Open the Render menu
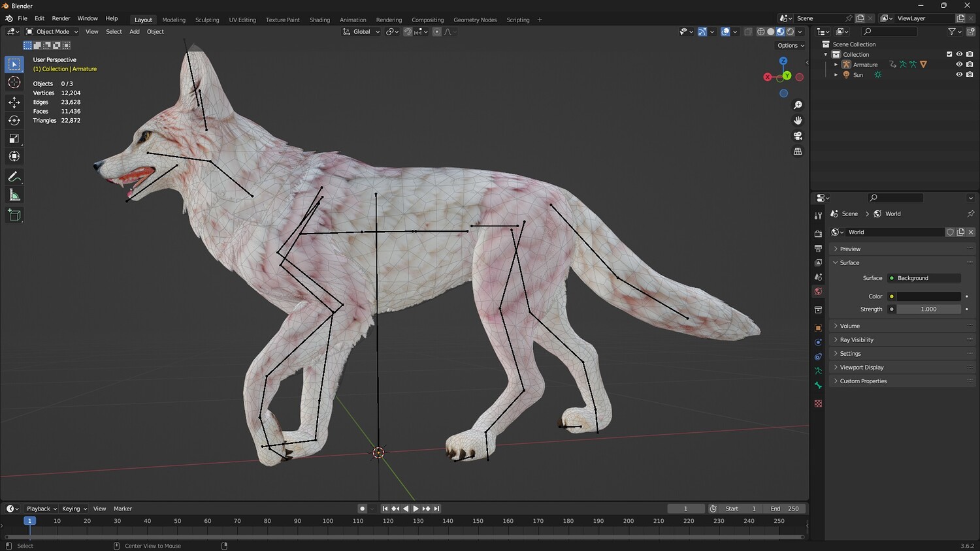 pos(61,18)
